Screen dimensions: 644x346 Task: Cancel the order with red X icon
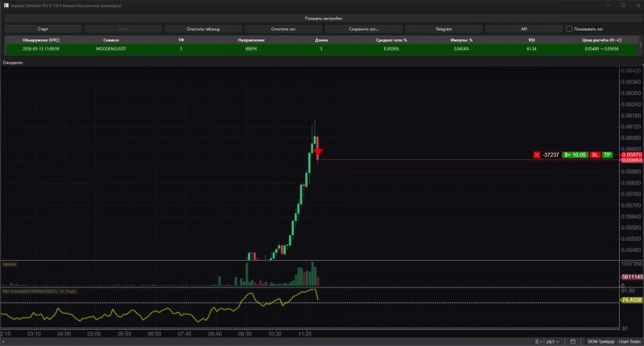(536, 154)
